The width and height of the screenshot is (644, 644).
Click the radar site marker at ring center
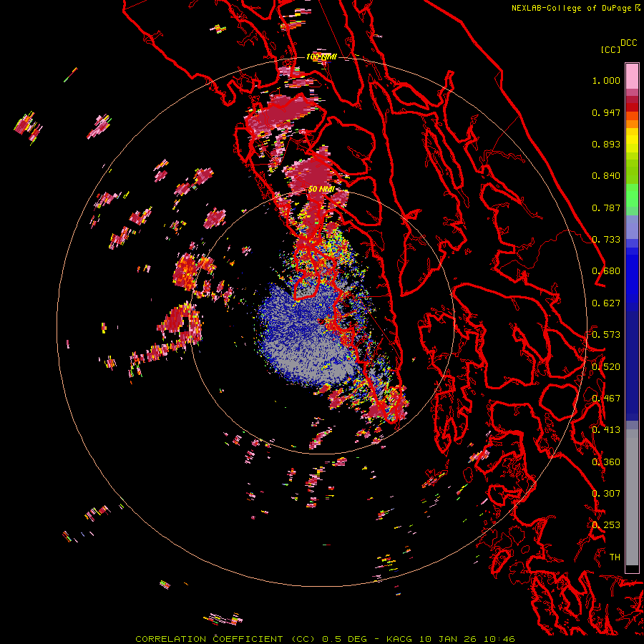click(321, 321)
